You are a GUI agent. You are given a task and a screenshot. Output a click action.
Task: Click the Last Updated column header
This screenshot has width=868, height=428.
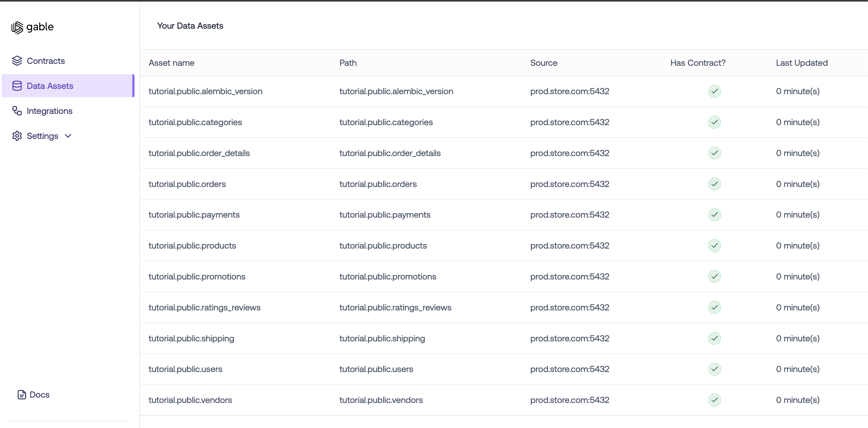(x=801, y=63)
